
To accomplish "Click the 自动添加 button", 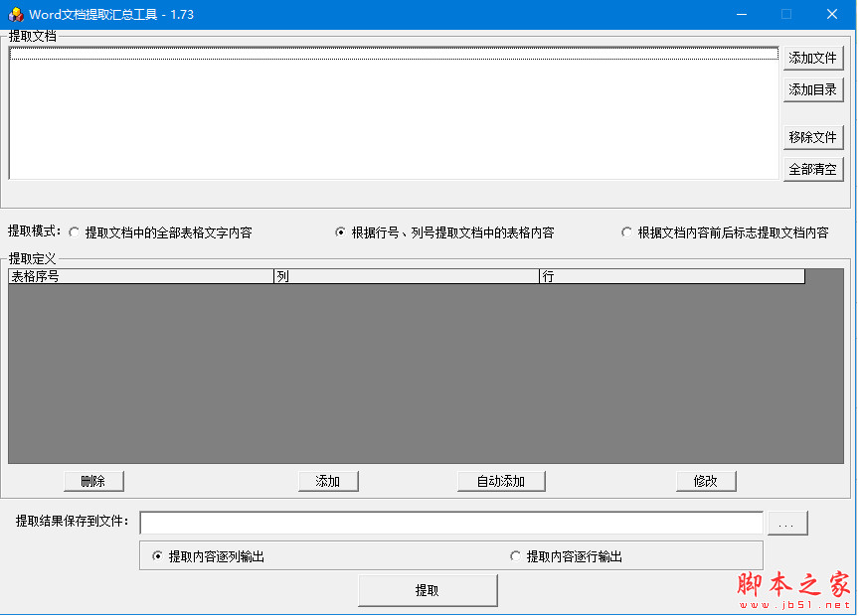I will tap(501, 481).
